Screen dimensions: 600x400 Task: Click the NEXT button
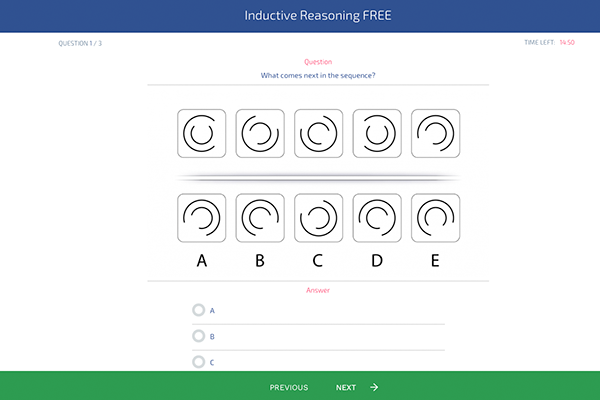pyautogui.click(x=346, y=387)
